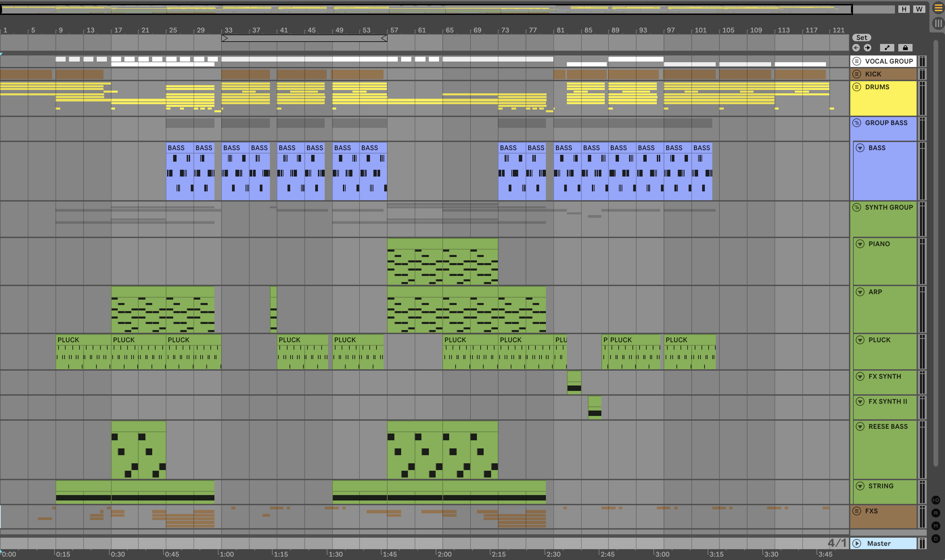Show track Delay (D) section icon
Viewport: 945px width, 560px height.
click(936, 538)
